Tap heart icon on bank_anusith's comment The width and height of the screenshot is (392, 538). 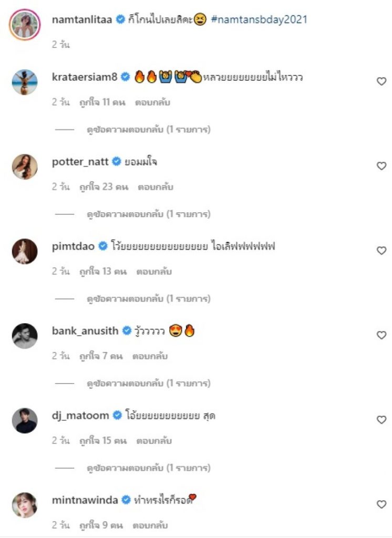[x=381, y=335]
